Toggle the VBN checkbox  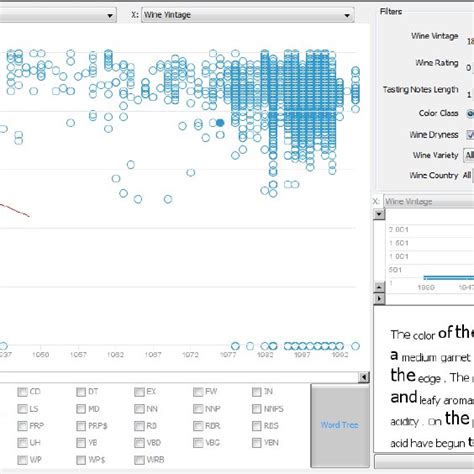[x=257, y=443]
